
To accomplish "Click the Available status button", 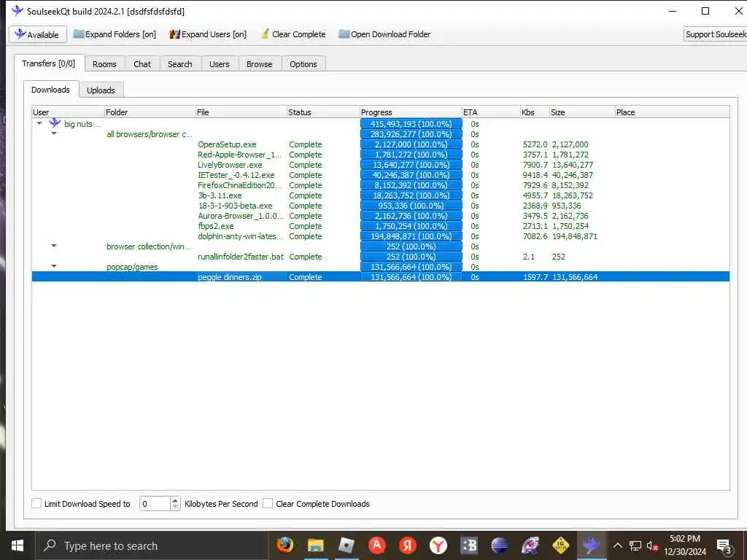I will (x=38, y=34).
